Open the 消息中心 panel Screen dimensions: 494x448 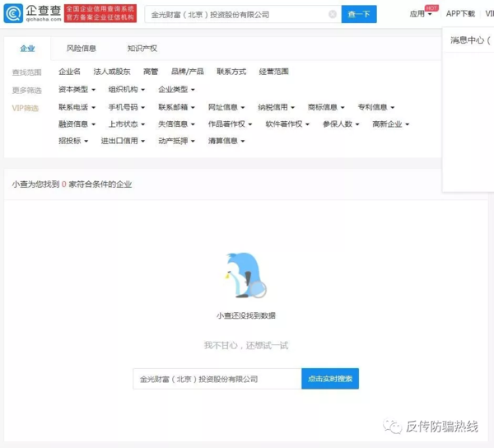coord(468,40)
